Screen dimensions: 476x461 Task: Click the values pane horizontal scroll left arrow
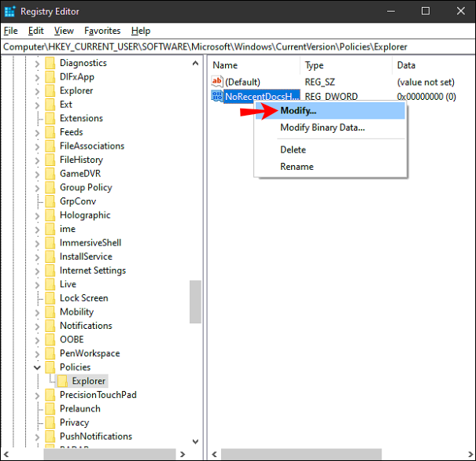pos(215,455)
